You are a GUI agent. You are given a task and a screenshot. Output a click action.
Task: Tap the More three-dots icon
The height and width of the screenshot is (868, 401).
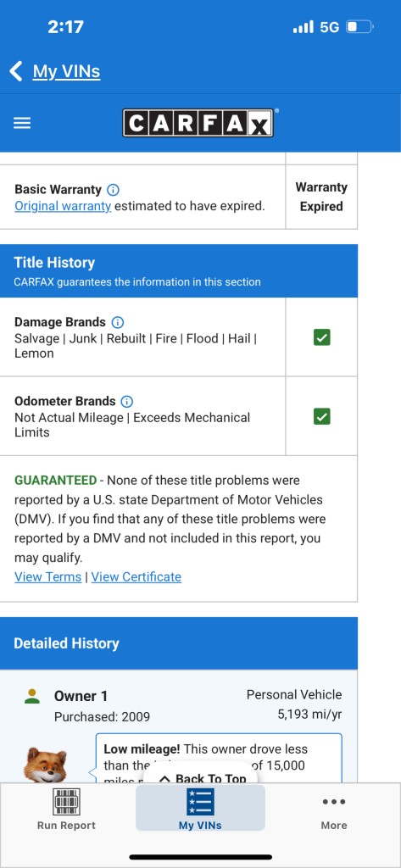(334, 802)
